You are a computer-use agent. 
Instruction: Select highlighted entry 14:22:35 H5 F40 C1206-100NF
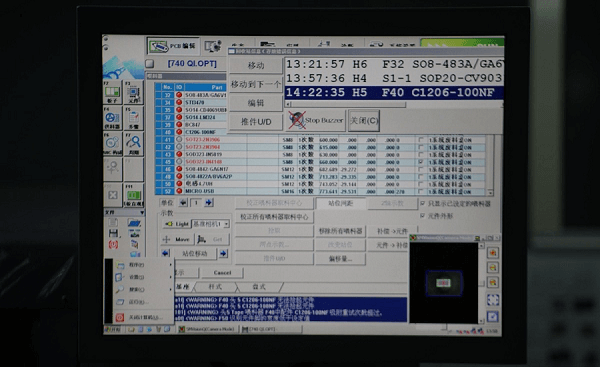(x=394, y=93)
